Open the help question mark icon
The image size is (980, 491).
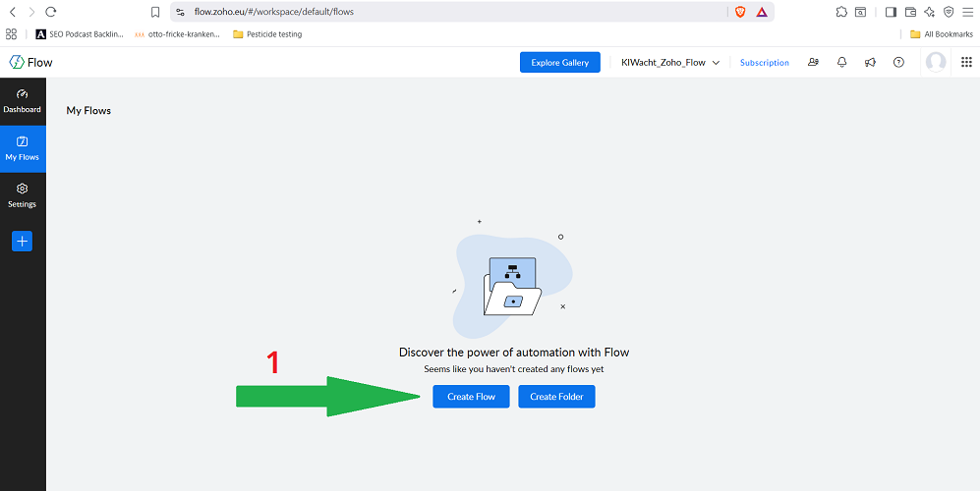point(898,62)
